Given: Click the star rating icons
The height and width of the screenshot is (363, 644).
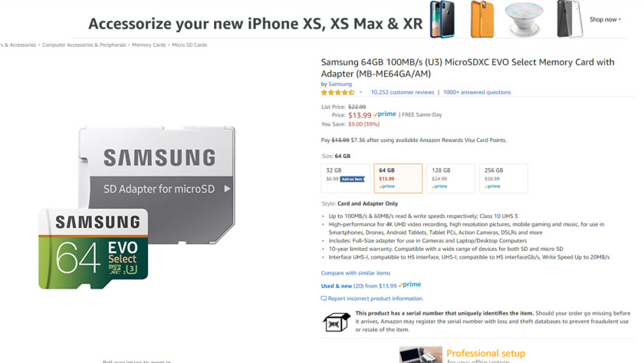Looking at the screenshot, I should 338,93.
